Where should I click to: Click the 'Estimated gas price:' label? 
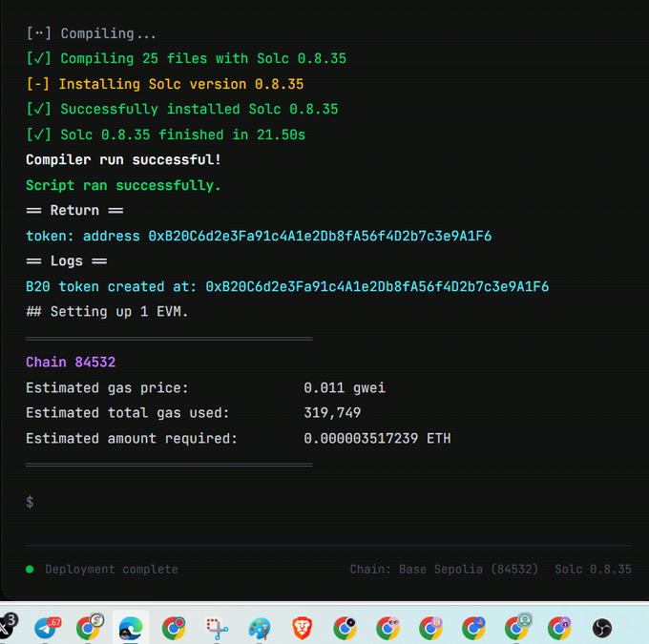click(107, 387)
